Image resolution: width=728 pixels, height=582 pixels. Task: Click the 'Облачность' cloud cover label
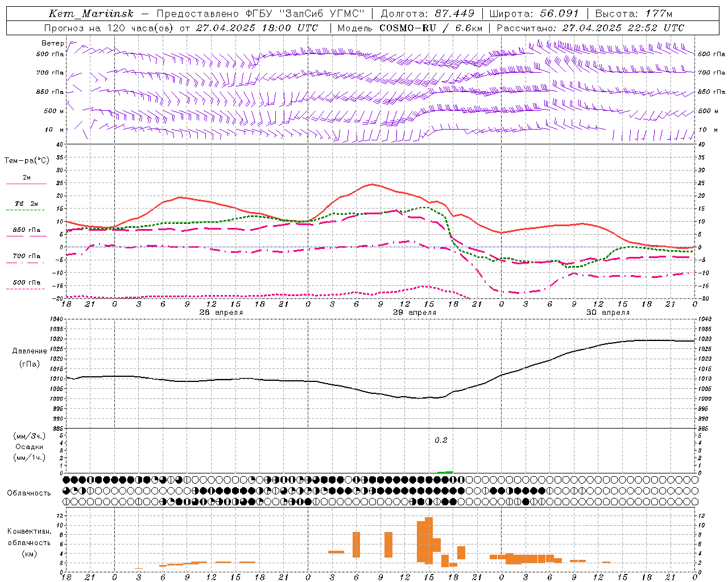click(29, 493)
